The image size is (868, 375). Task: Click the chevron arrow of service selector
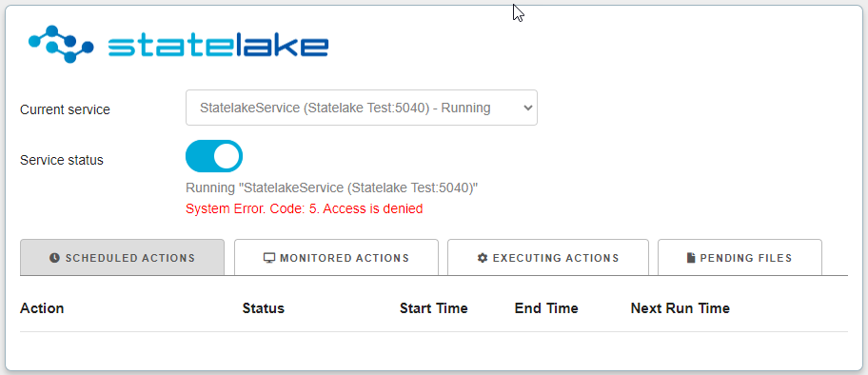pyautogui.click(x=527, y=108)
